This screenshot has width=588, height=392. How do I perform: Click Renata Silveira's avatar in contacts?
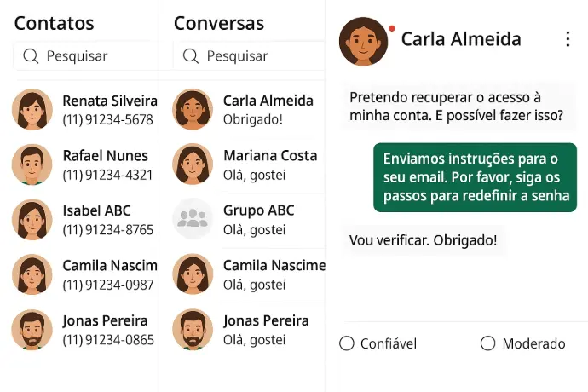(32, 110)
